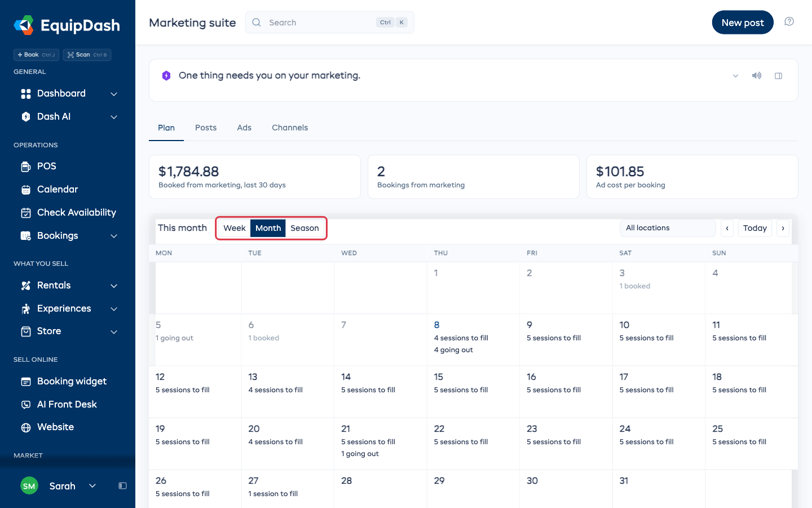Viewport: 812px width, 508px height.
Task: Click the $101.85 ad cost card
Action: tap(692, 177)
